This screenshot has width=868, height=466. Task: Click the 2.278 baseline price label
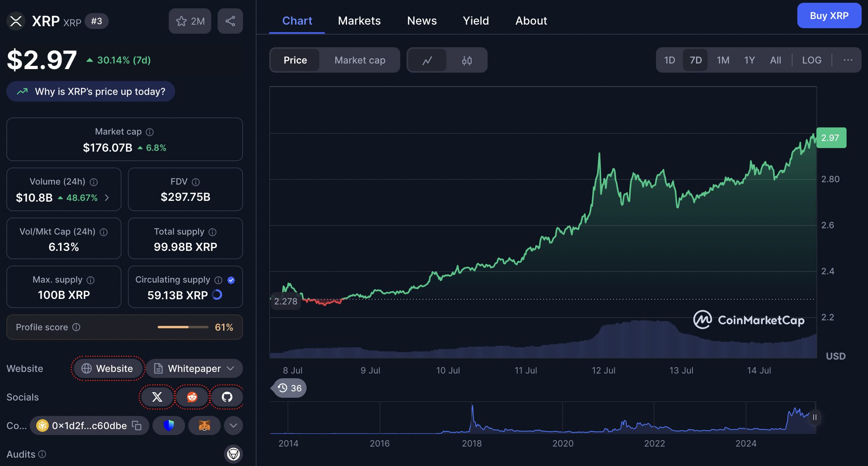pyautogui.click(x=285, y=301)
